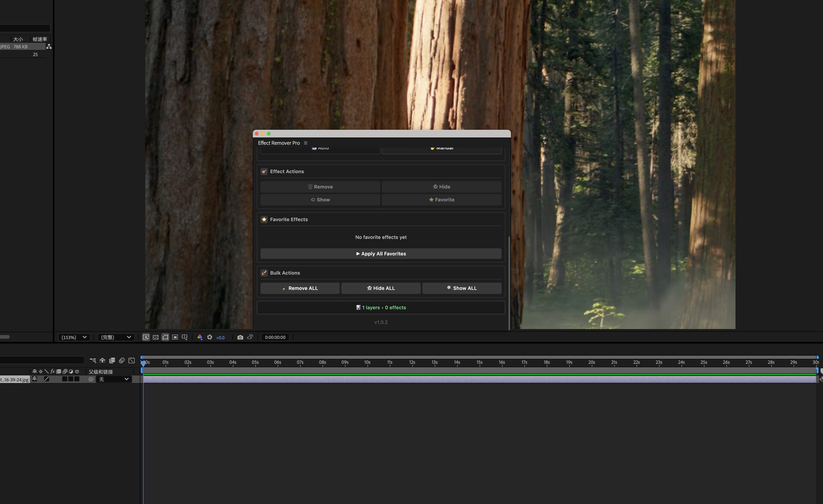The width and height of the screenshot is (823, 504).
Task: Take a snapshot with camera icon
Action: click(x=240, y=337)
